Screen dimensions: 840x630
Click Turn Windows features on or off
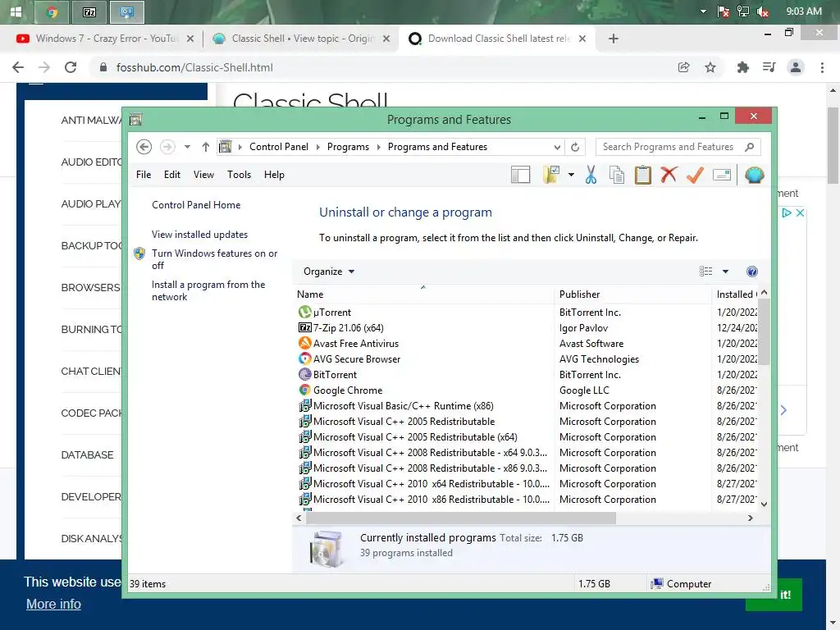(x=214, y=259)
